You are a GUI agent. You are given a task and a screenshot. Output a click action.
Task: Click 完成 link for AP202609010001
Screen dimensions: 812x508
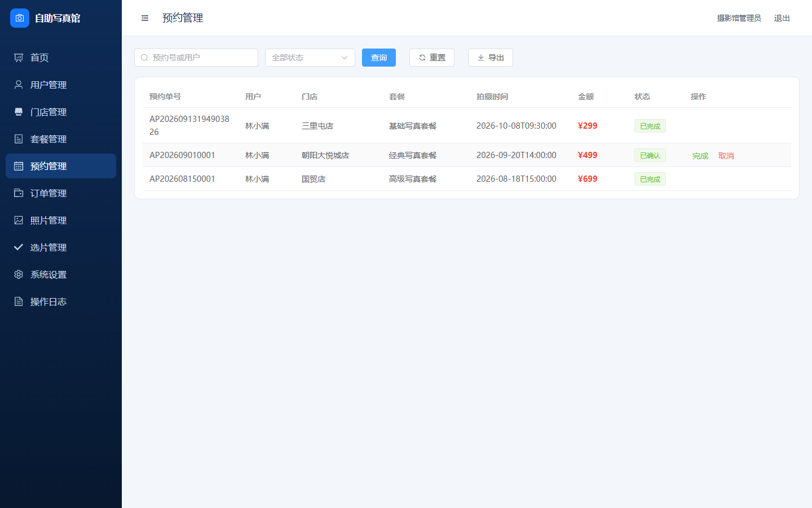(700, 156)
